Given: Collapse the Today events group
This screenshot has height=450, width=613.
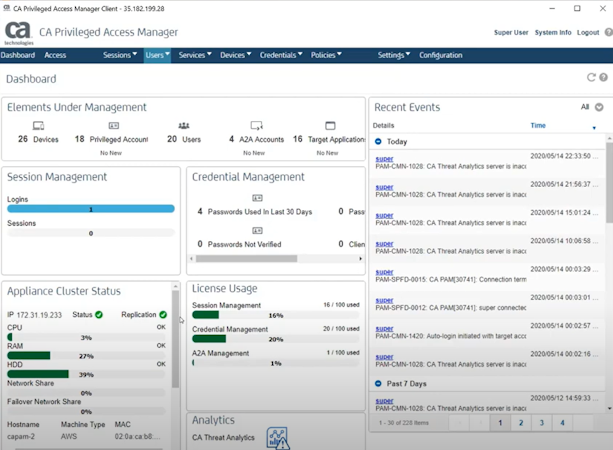Looking at the screenshot, I should coord(378,142).
